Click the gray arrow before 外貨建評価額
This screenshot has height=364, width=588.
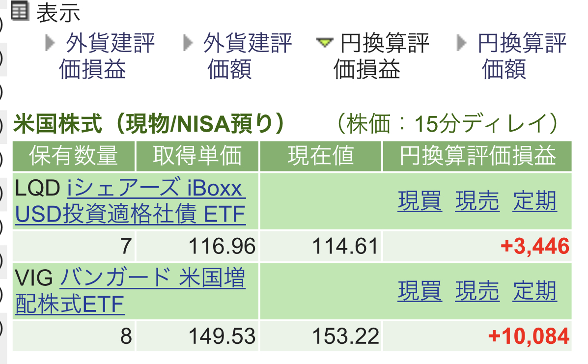click(188, 43)
